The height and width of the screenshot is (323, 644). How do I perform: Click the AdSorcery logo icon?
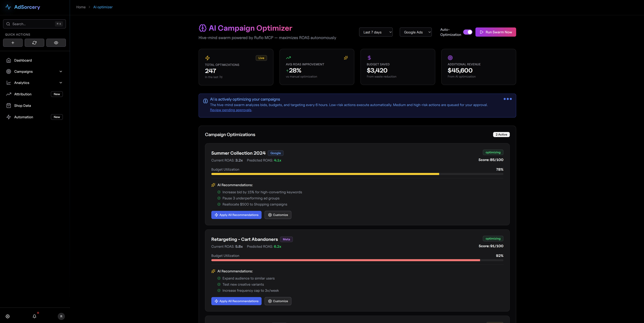pyautogui.click(x=8, y=7)
